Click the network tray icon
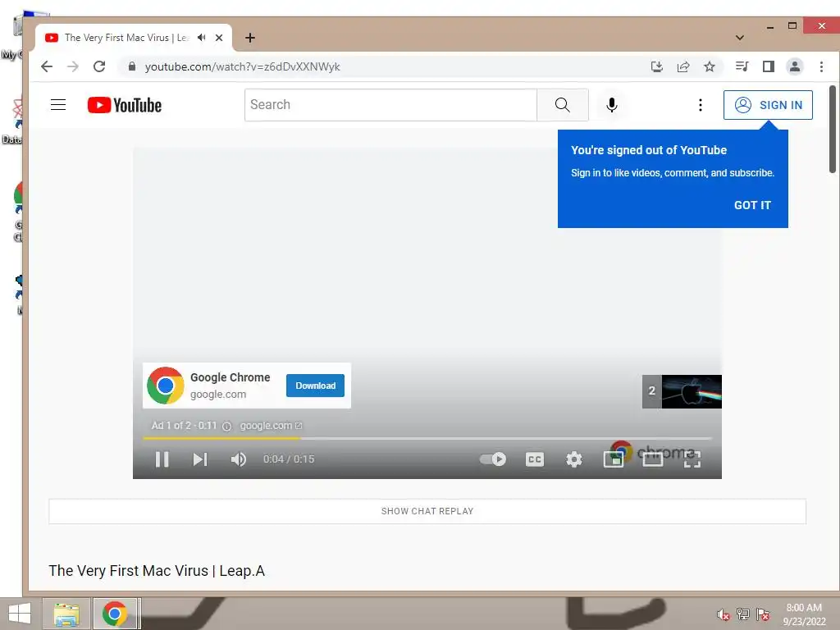840x630 pixels. click(743, 614)
